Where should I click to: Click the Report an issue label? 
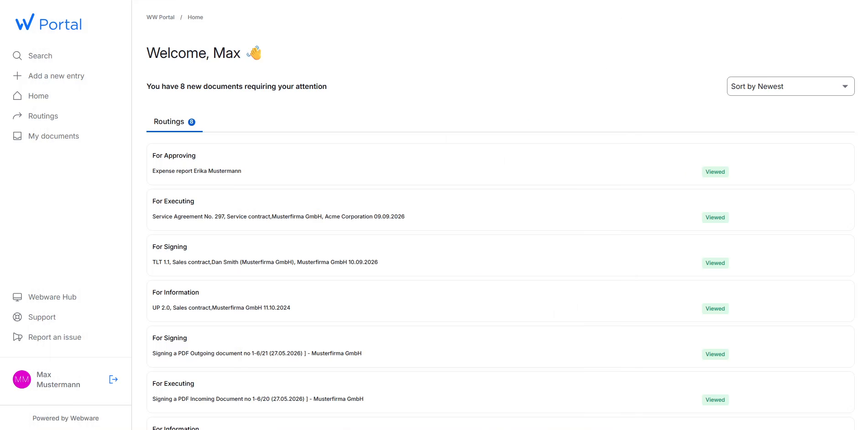coord(55,337)
